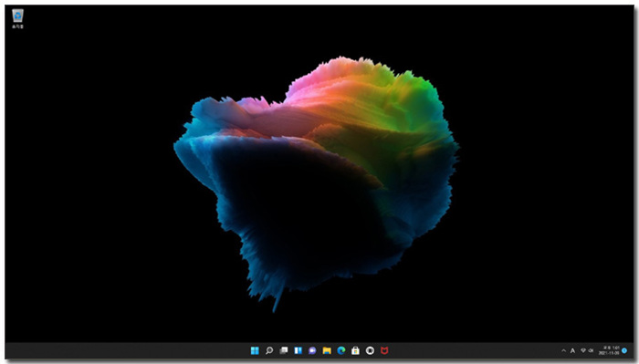This screenshot has height=364, width=639.
Task: Click the round white taskbar app icon
Action: point(370,350)
